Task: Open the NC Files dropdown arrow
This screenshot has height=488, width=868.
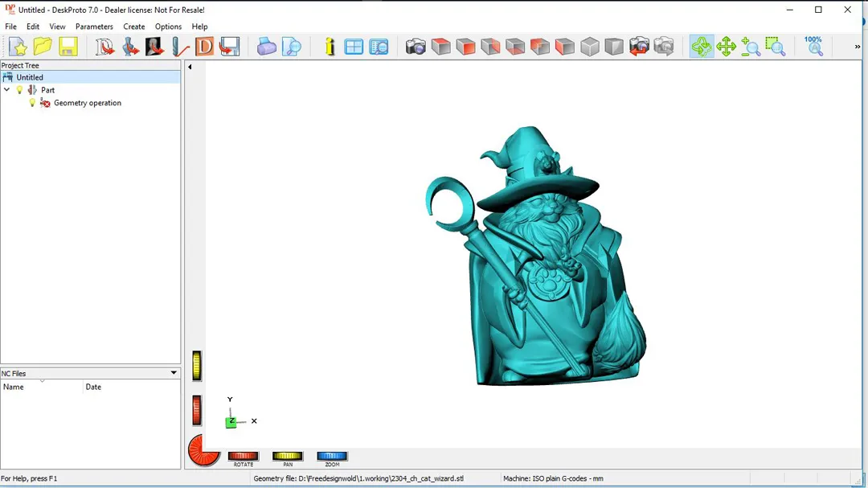Action: pos(174,373)
